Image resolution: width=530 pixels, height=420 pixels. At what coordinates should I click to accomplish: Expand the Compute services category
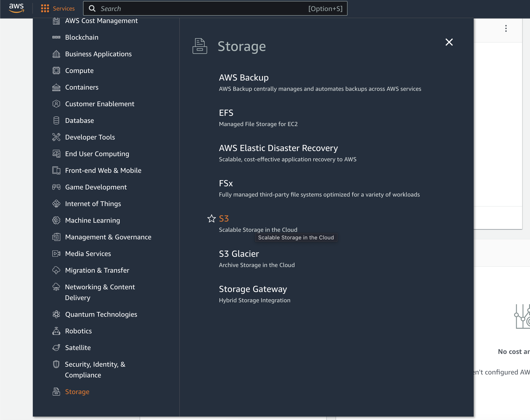click(x=79, y=70)
